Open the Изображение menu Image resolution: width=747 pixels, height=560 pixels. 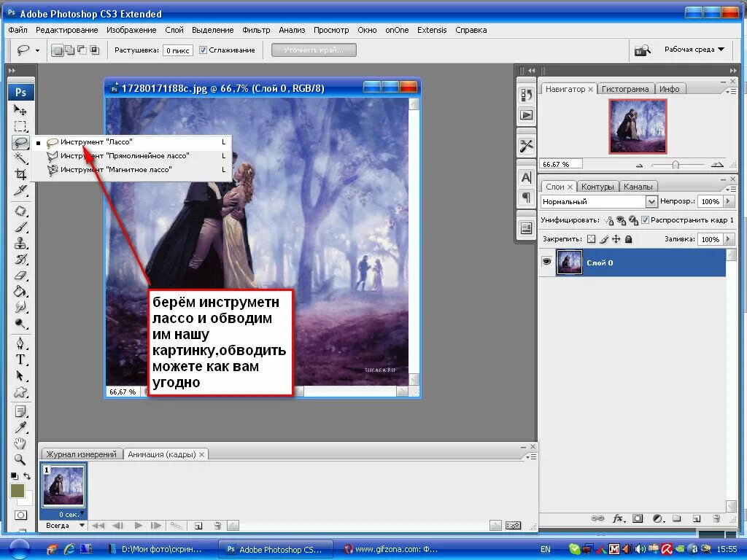pos(131,30)
